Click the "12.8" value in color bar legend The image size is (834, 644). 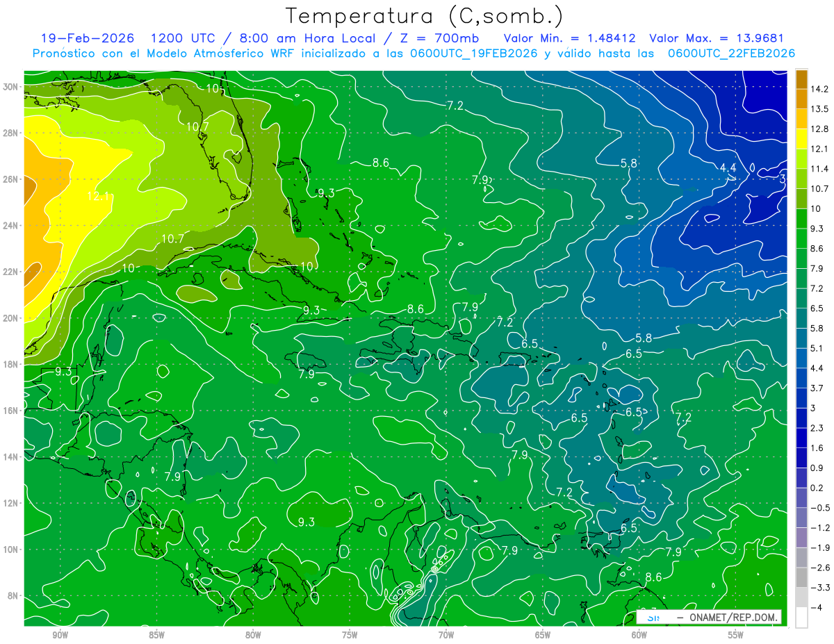[819, 129]
